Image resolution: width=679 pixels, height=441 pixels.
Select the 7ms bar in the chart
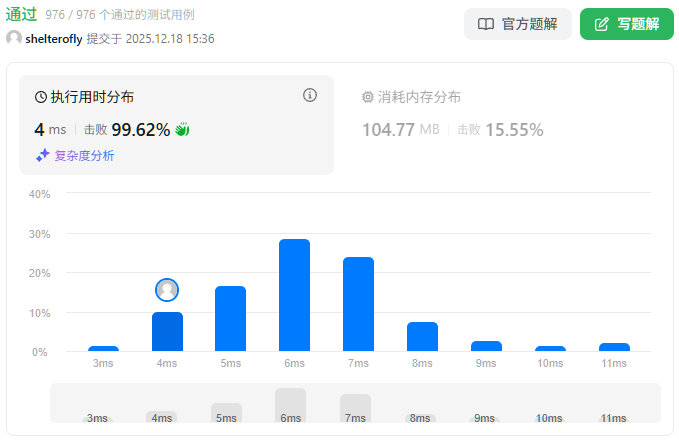pyautogui.click(x=358, y=304)
